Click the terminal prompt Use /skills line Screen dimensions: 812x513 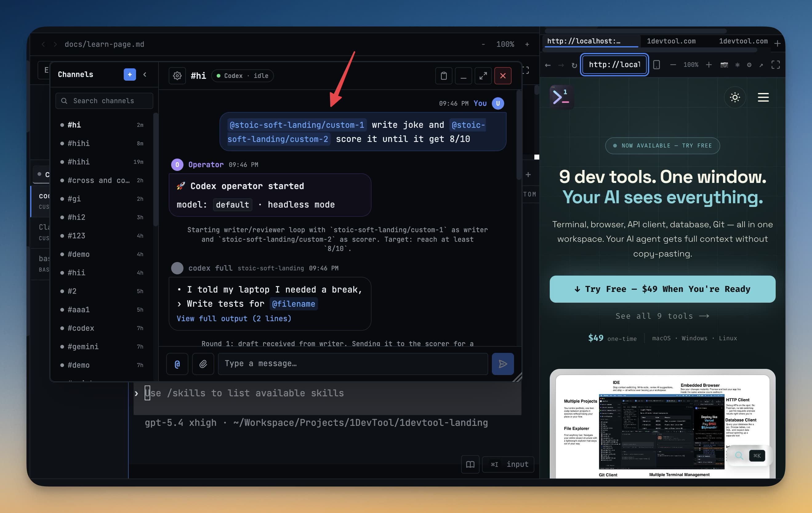244,393
